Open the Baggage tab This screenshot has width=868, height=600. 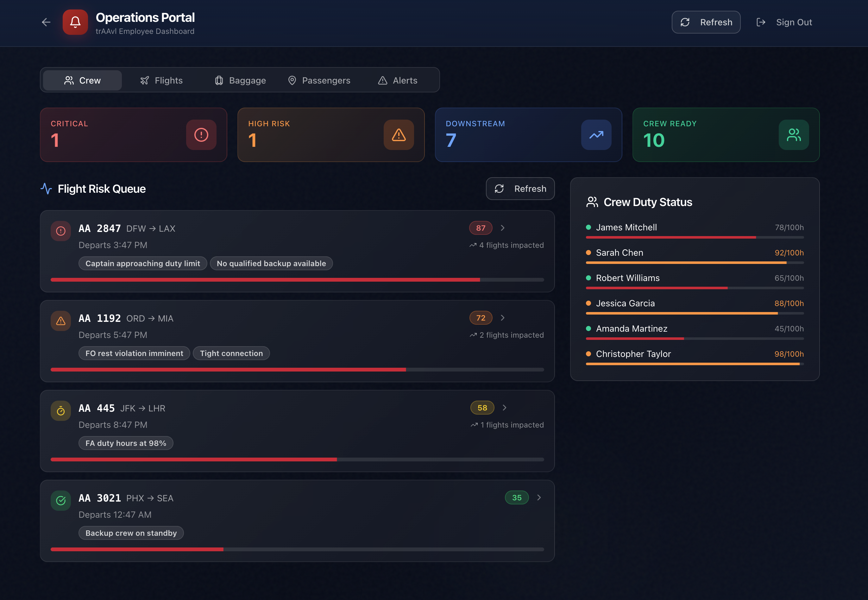click(240, 80)
